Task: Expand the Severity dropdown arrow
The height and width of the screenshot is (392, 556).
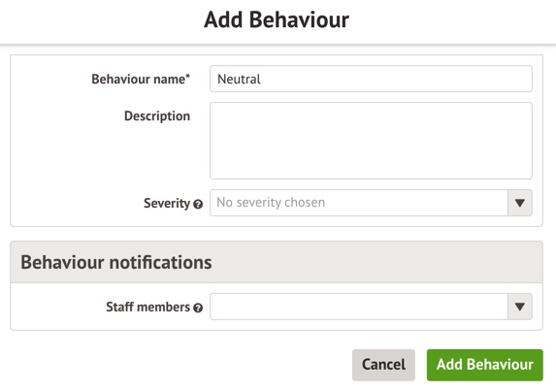Action: tap(520, 203)
